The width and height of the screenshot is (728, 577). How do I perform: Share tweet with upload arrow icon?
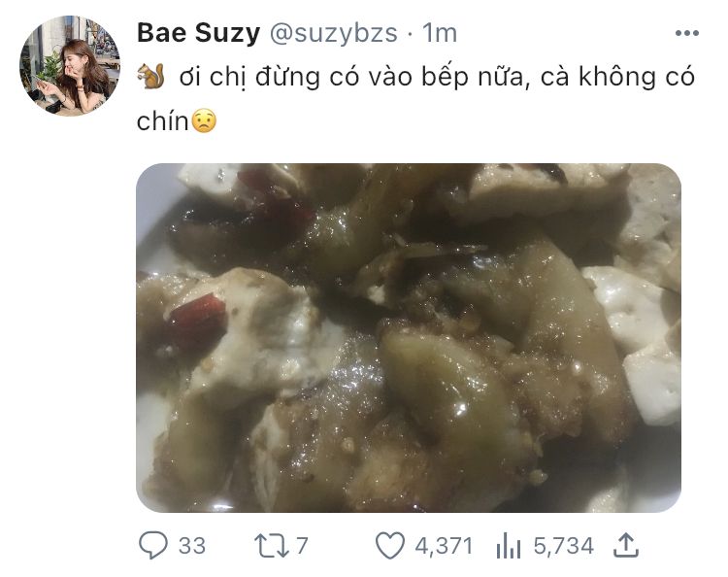(x=626, y=545)
